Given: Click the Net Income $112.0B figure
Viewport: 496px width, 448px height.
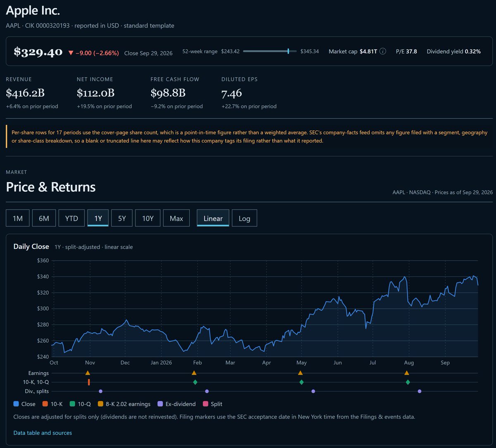Looking at the screenshot, I should pyautogui.click(x=95, y=93).
